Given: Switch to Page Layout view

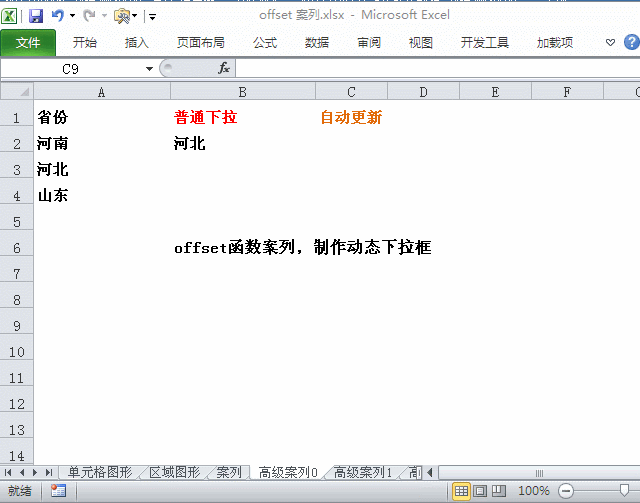Looking at the screenshot, I should [480, 491].
